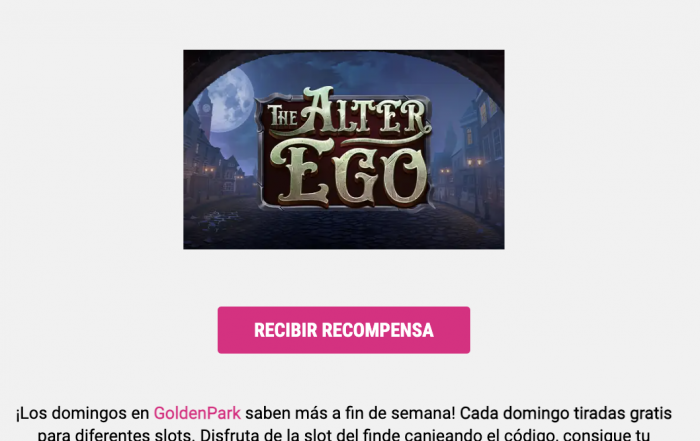This screenshot has width=700, height=441.
Task: Click the word ALTER in the logo
Action: click(x=365, y=112)
